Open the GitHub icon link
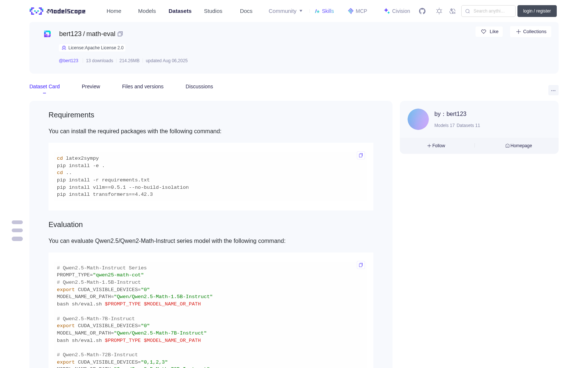Viewport: 588px width, 368px height. [422, 11]
